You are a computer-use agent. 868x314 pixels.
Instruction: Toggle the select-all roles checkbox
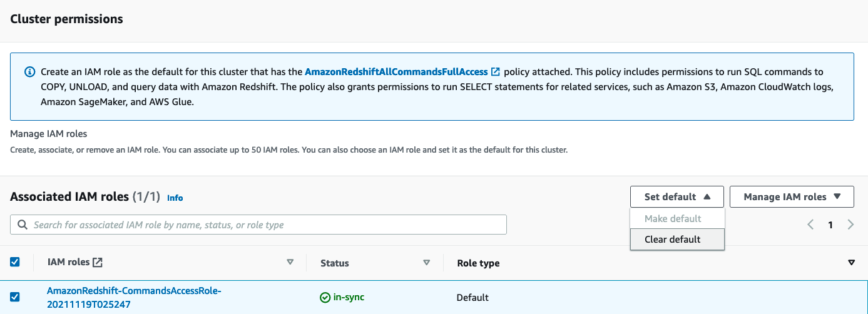(15, 262)
